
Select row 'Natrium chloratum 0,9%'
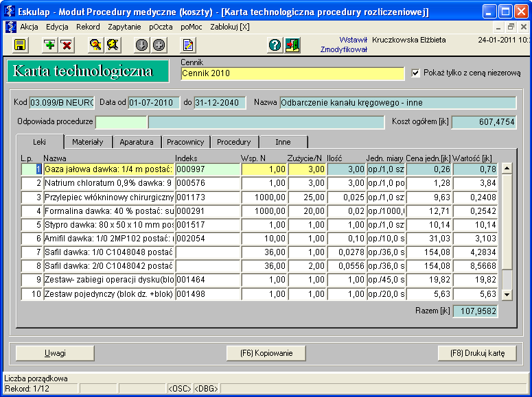click(x=259, y=183)
